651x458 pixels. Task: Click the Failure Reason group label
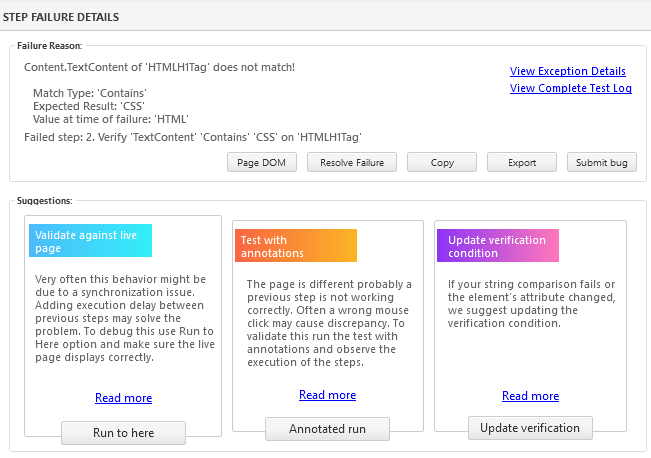(49, 46)
